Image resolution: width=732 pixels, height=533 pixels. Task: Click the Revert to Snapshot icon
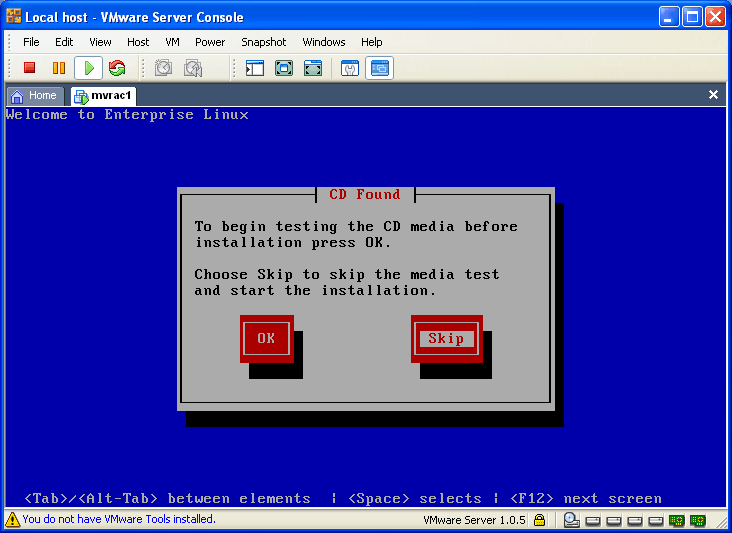(193, 68)
